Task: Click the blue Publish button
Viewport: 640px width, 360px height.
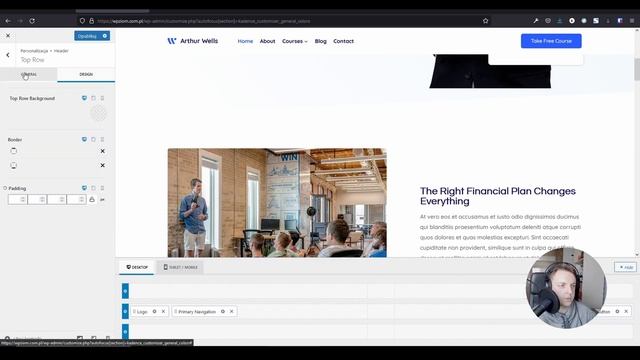Action: [x=87, y=36]
